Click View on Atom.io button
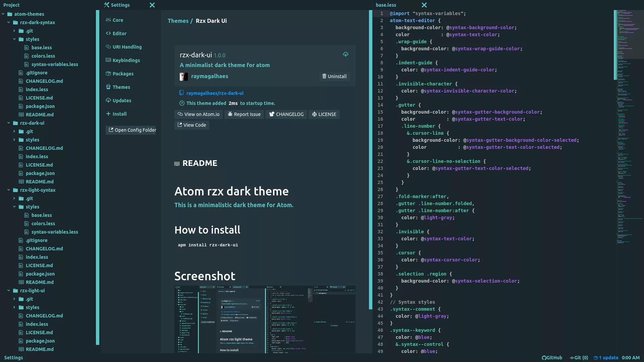This screenshot has width=644, height=362. tap(199, 114)
